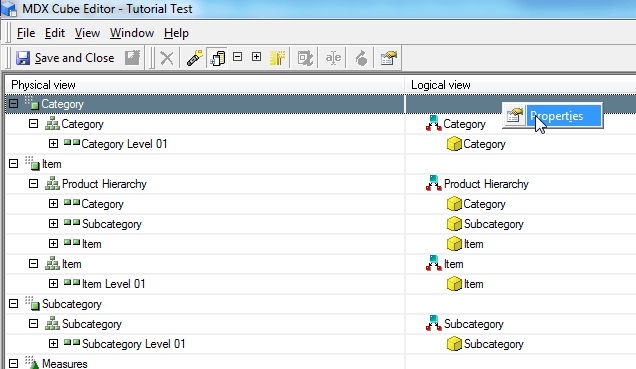Click the greyed edit-object toolbar icon
The width and height of the screenshot is (636, 369).
305,58
